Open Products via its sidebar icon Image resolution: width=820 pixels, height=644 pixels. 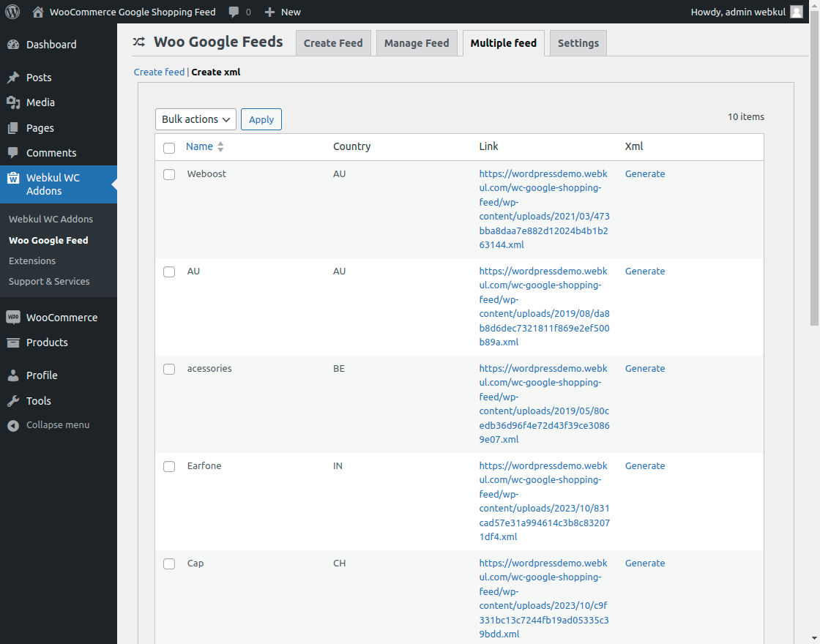(16, 342)
